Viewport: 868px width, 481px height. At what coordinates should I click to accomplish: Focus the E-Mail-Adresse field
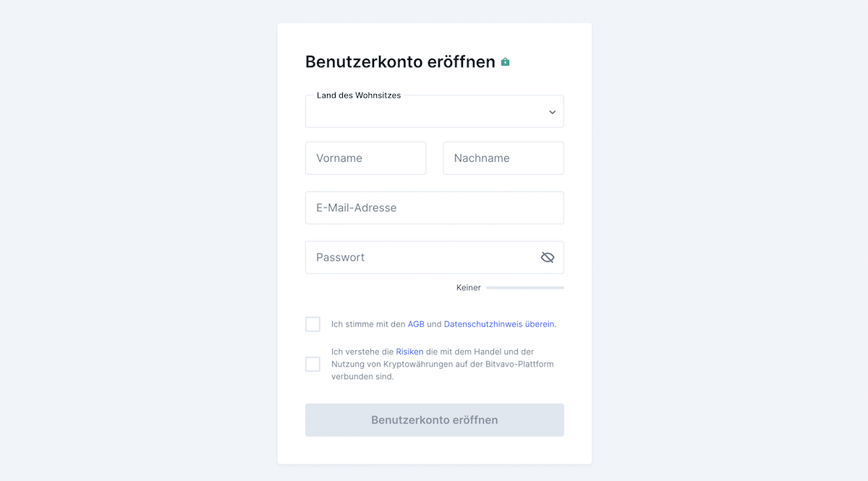[x=434, y=208]
